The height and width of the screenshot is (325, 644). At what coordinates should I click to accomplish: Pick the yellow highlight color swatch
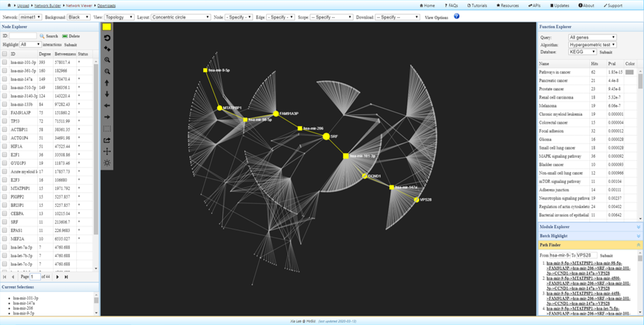click(108, 27)
